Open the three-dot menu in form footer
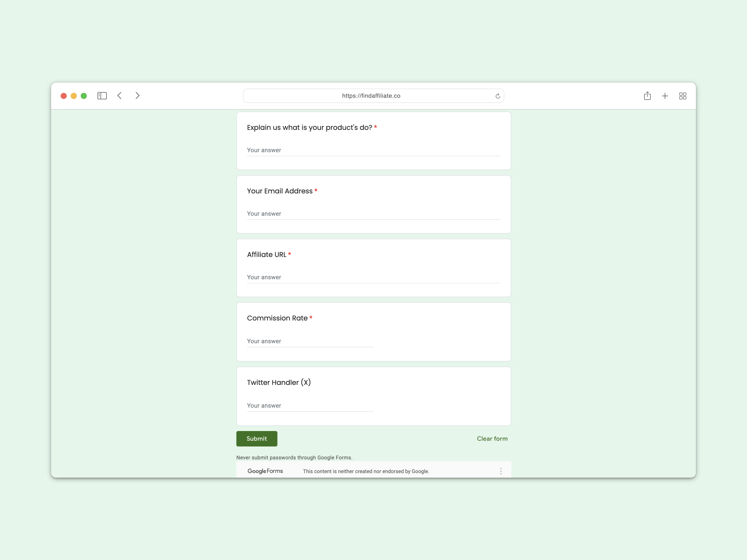 pyautogui.click(x=501, y=471)
